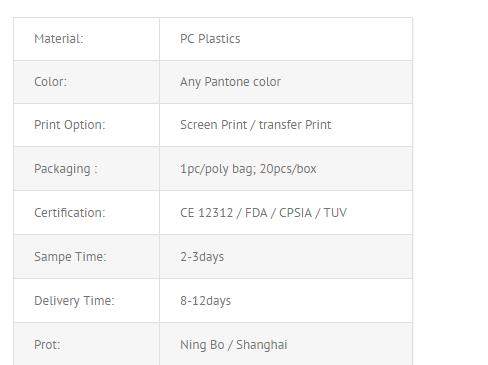The width and height of the screenshot is (488, 365).
Task: Click the 'Material:' label cell
Action: 86,39
